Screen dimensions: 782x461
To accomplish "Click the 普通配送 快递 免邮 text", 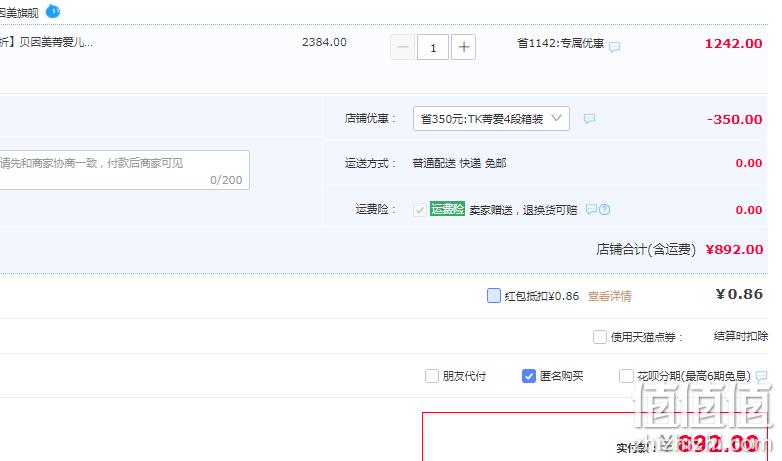I will click(459, 163).
